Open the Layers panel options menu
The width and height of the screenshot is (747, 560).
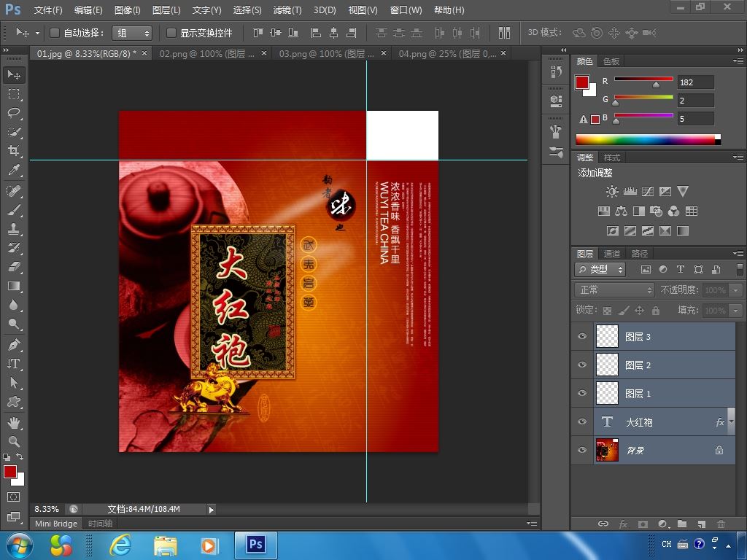738,253
